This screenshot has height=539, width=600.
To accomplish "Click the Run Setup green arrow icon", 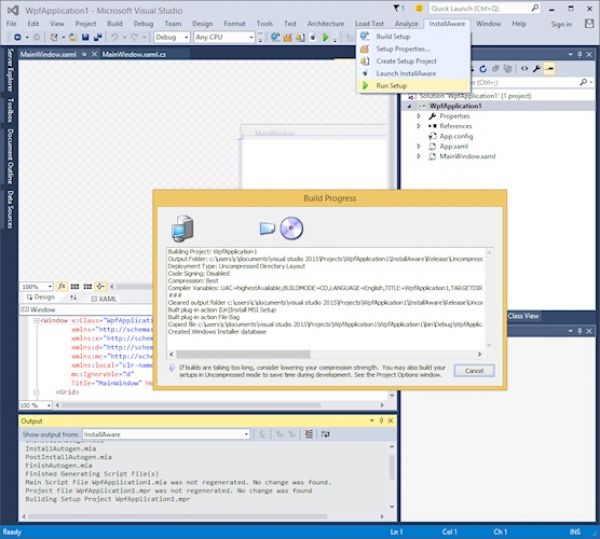I will click(366, 86).
